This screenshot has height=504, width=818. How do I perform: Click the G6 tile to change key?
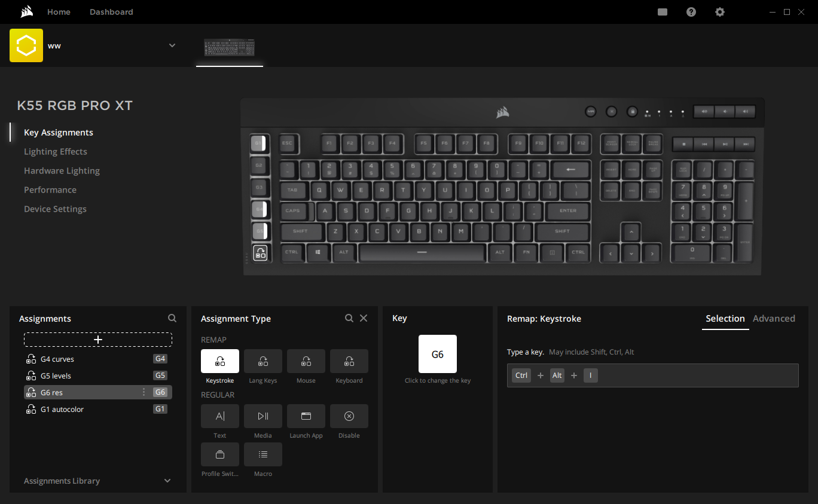(438, 354)
